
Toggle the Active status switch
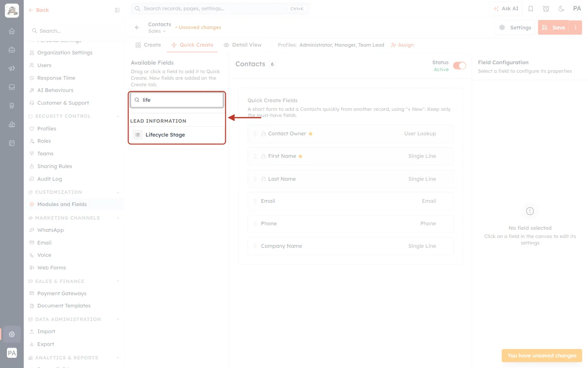click(459, 66)
